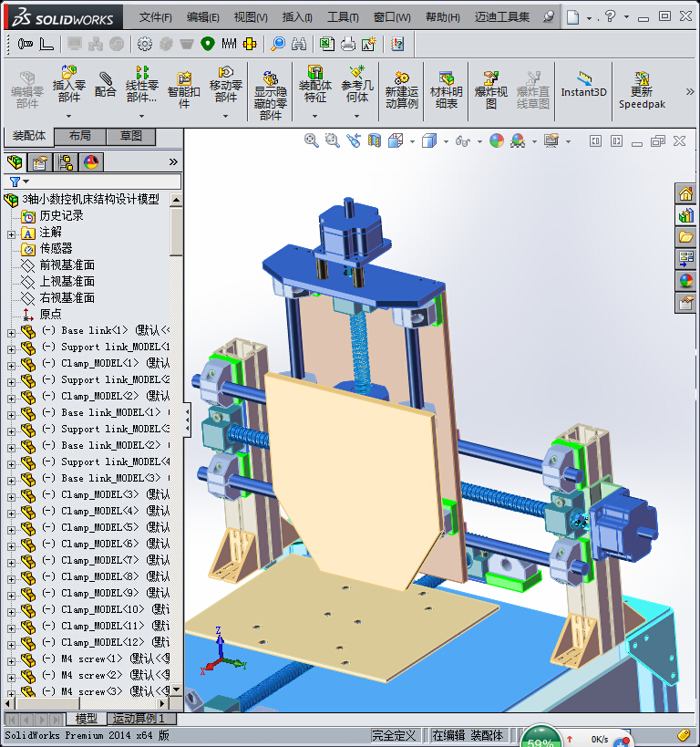Open the Assembly Features (装配体特征) tool
The width and height of the screenshot is (700, 747).
pos(314,84)
